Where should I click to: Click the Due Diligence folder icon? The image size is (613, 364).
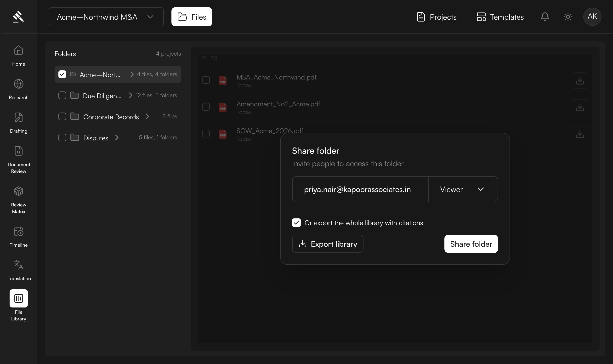pyautogui.click(x=74, y=95)
